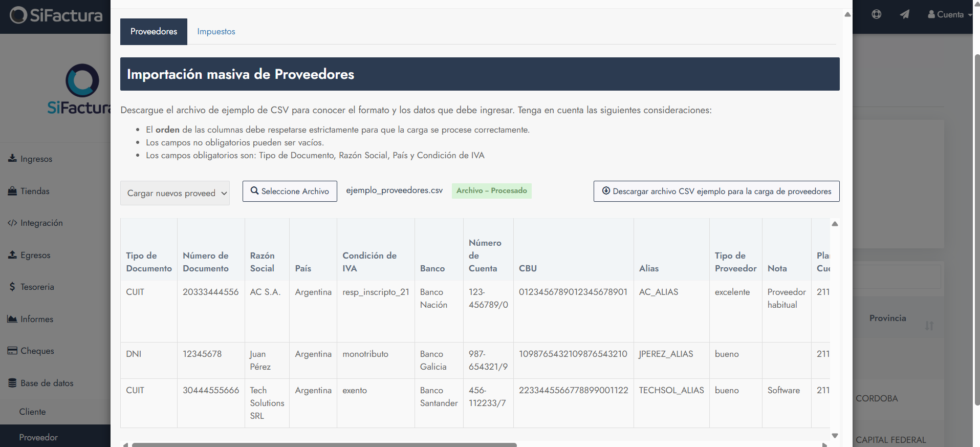Click the Ingresos download icon in sidebar
The height and width of the screenshot is (447, 980).
[12, 159]
